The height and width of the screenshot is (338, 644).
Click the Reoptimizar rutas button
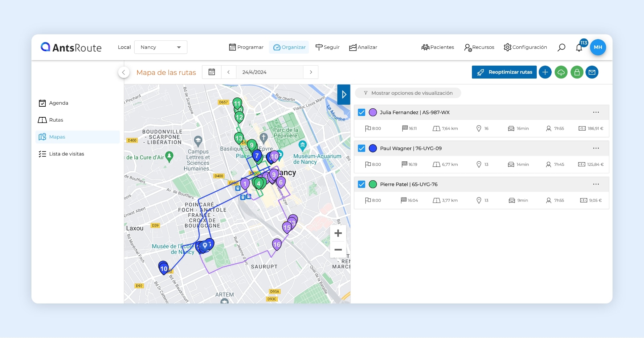(504, 72)
